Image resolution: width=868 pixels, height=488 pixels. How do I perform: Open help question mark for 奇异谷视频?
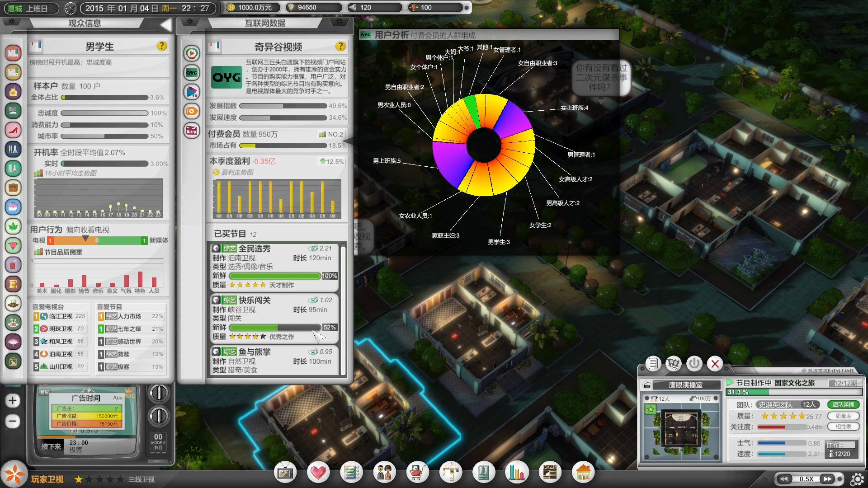click(340, 46)
